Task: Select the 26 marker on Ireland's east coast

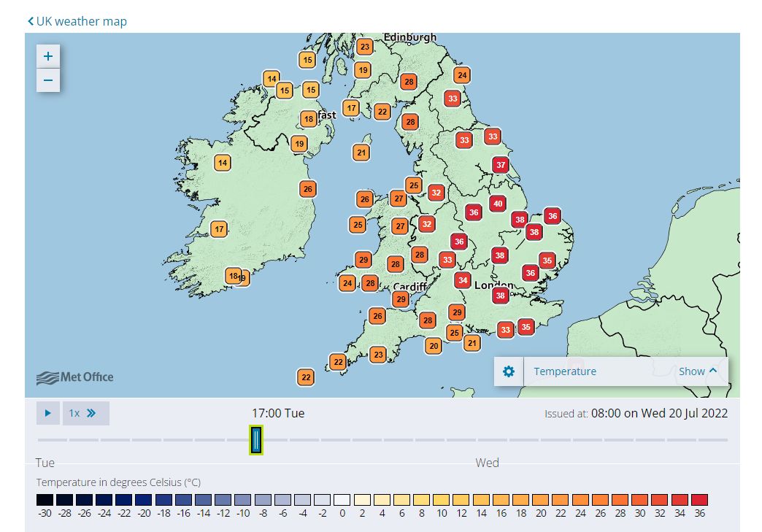Action: 307,189
